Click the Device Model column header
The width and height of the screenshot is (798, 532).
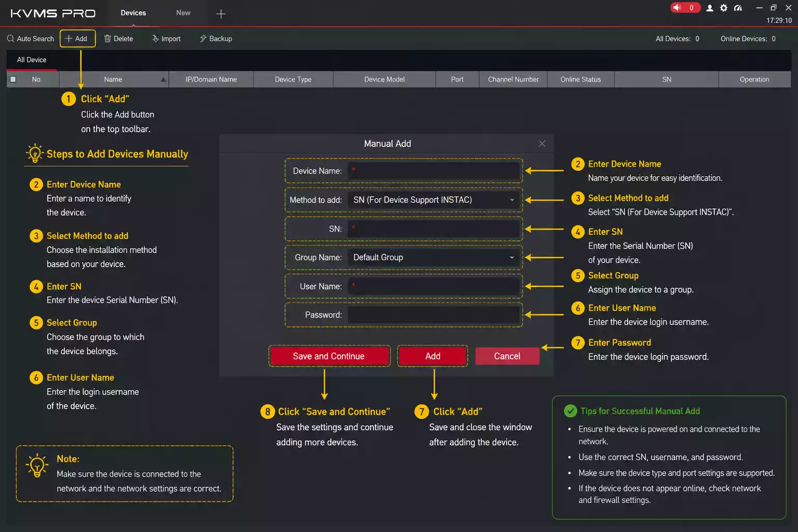384,79
